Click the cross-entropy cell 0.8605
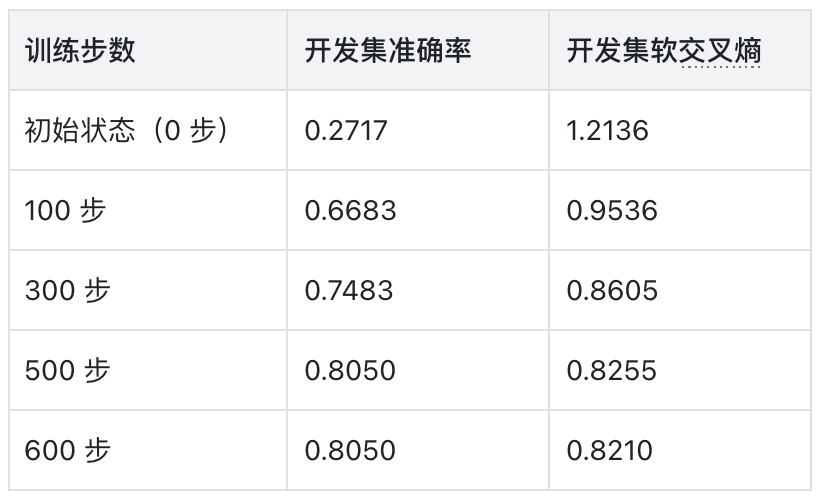Image resolution: width=822 pixels, height=498 pixels. (x=612, y=291)
